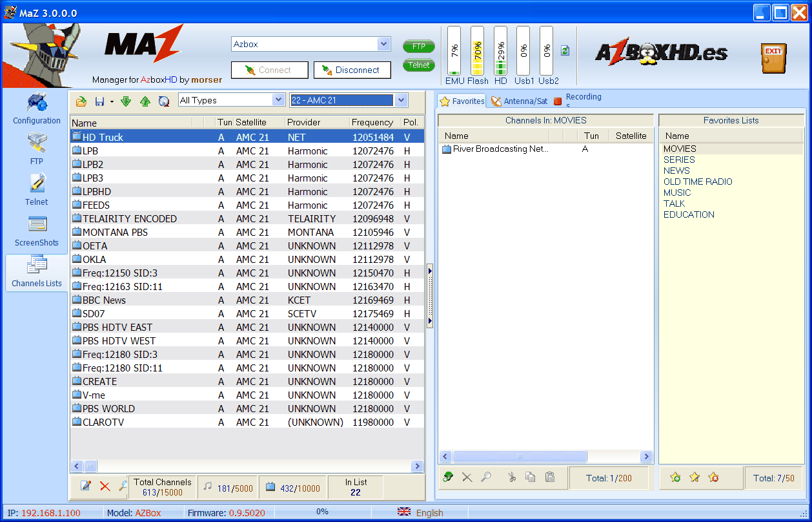This screenshot has height=522, width=812.
Task: Open the AZBOXHD.es logo link
Action: [662, 52]
